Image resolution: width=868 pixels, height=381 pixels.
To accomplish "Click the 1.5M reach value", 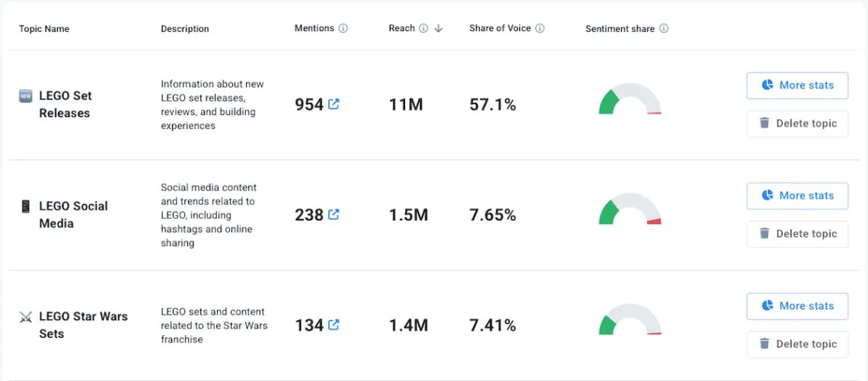I will [409, 214].
